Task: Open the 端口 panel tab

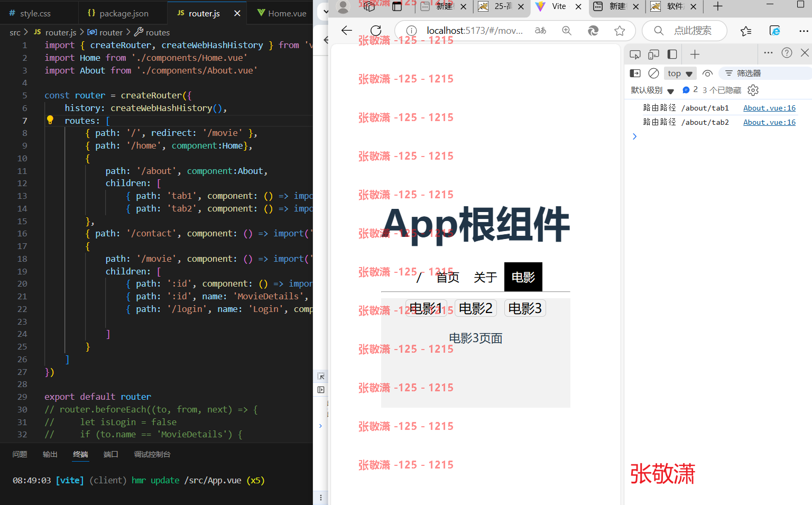Action: (x=111, y=454)
